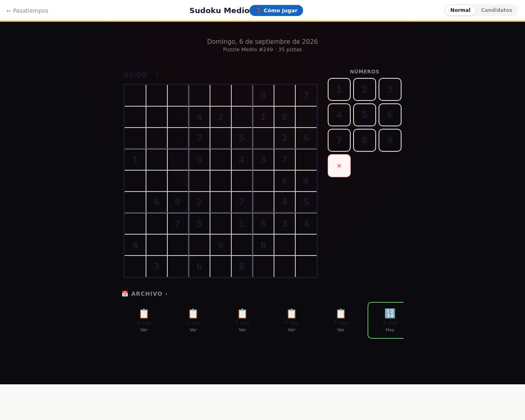Switch to Normal input mode
Screen dimensions: 525x420
coord(460,10)
